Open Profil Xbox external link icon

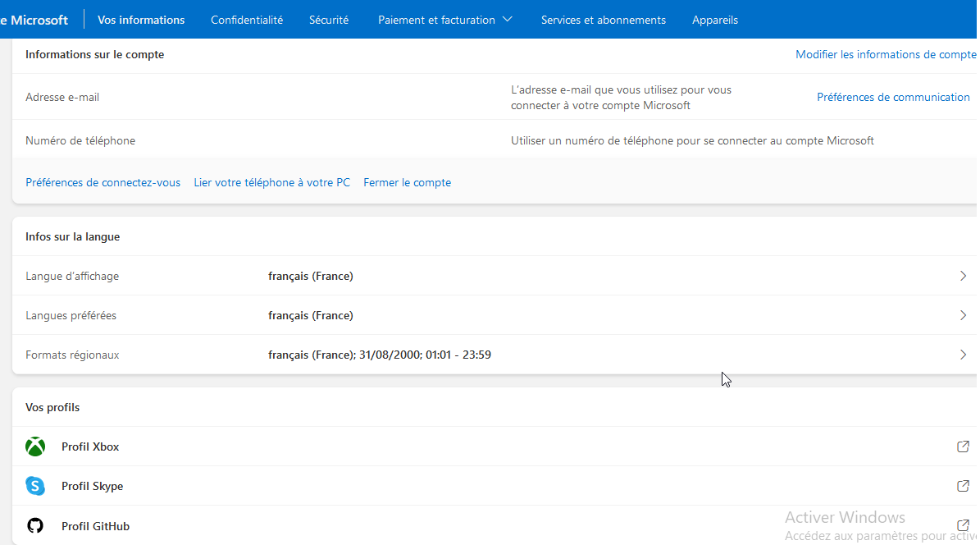(x=963, y=447)
